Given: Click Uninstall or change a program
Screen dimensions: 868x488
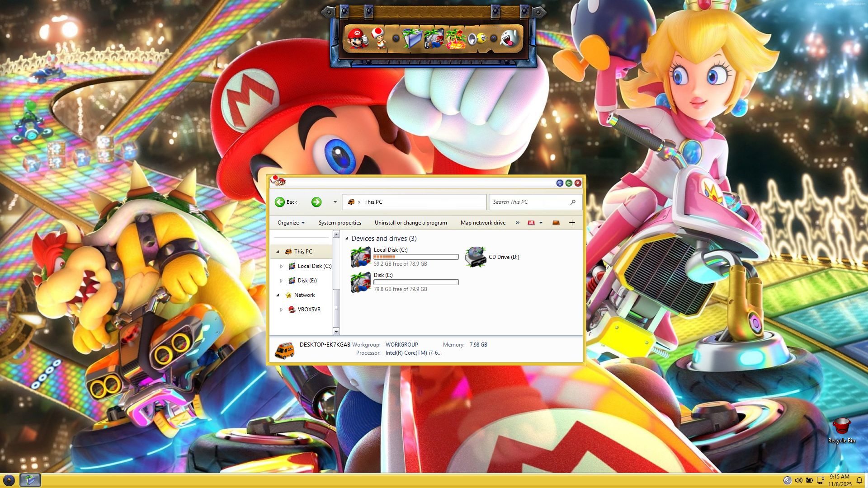Looking at the screenshot, I should coord(410,223).
